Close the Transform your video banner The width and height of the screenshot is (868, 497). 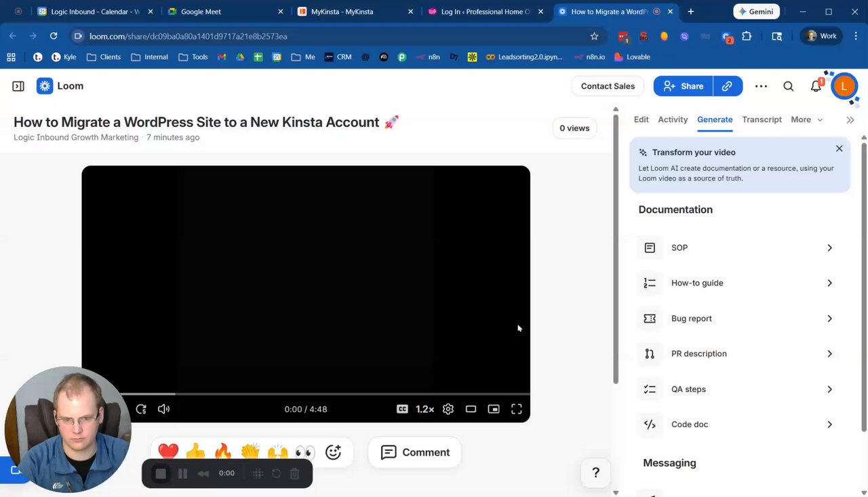tap(839, 148)
